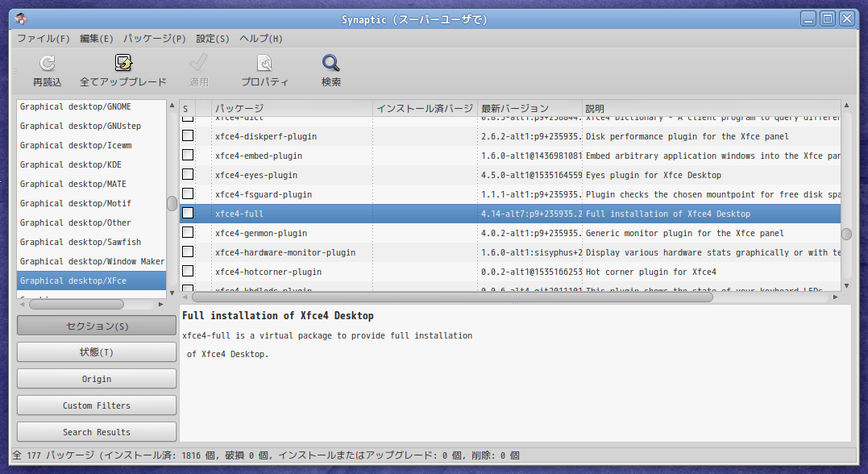
Task: Click the section list vertical scrollbar thumb
Action: click(172, 203)
